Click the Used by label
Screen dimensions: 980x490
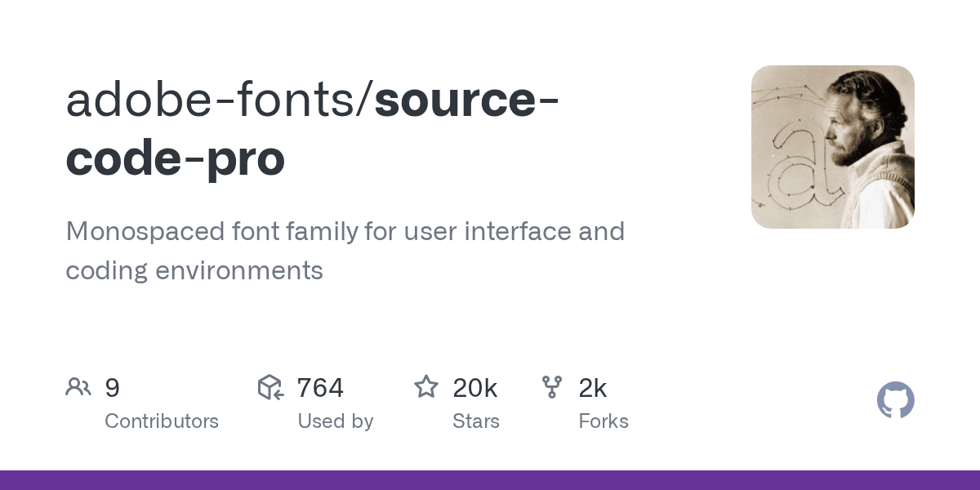tap(335, 421)
